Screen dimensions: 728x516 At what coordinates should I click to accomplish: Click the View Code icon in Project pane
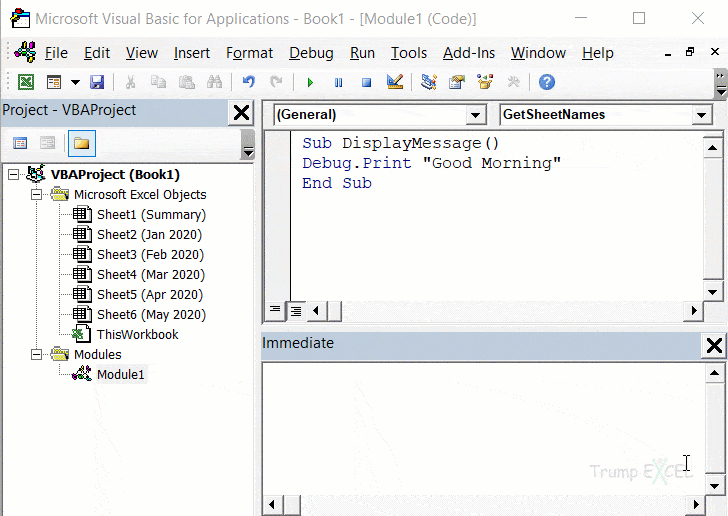[x=20, y=143]
